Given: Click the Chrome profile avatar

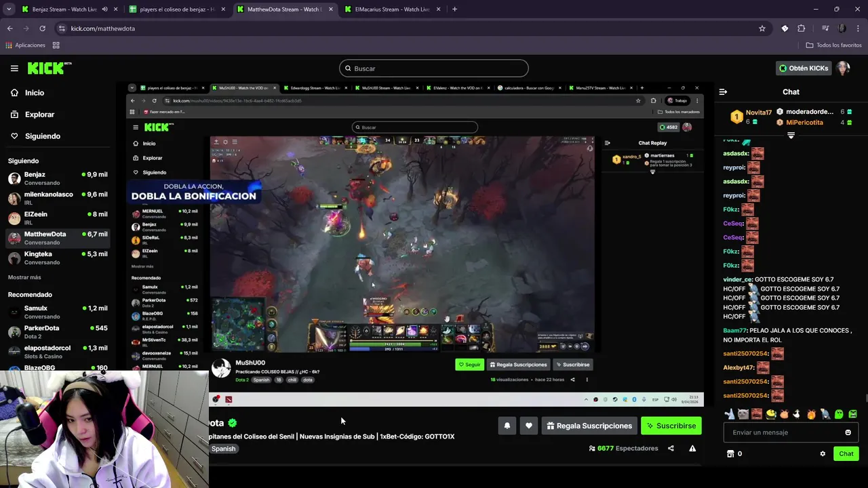Looking at the screenshot, I should (x=842, y=28).
